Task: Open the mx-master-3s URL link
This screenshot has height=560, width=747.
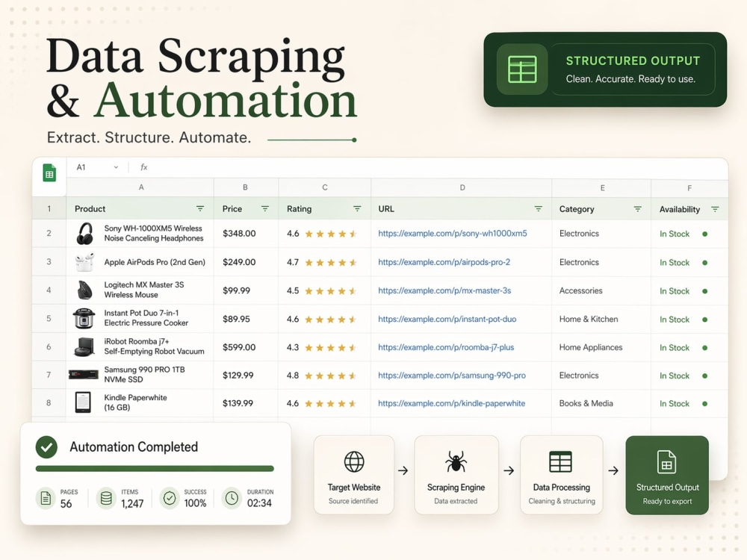Action: pos(444,290)
